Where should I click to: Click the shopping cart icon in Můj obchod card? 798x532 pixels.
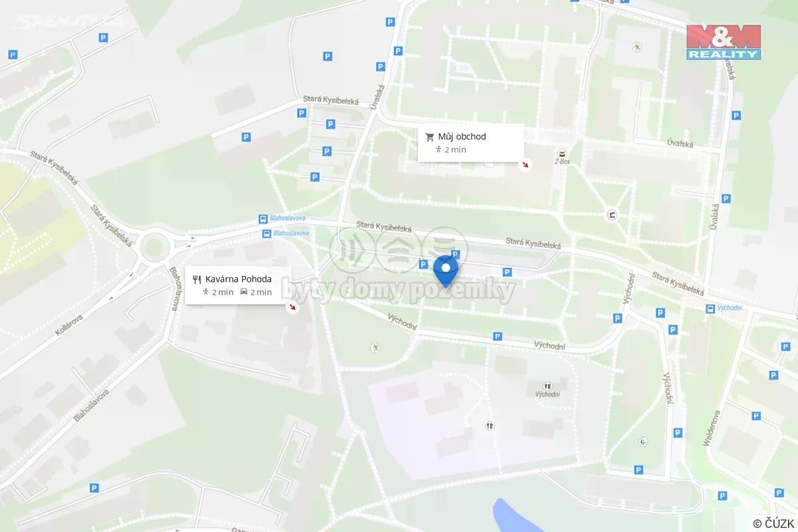point(430,137)
